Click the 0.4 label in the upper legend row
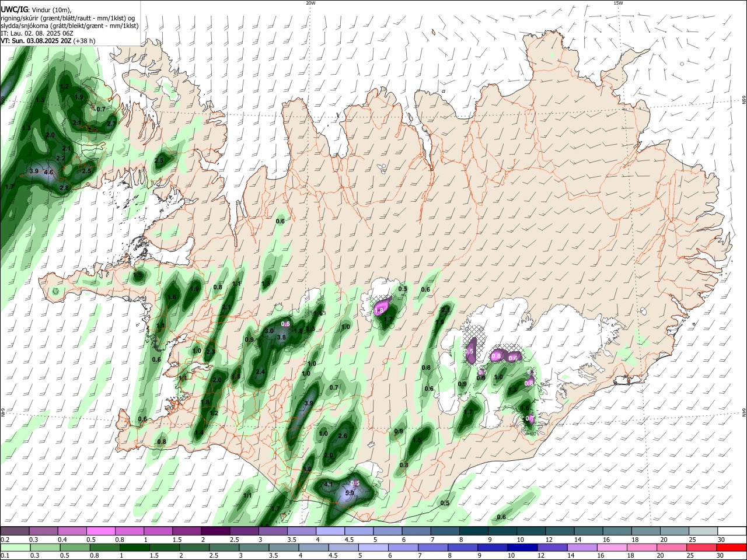747x560 pixels. tap(62, 540)
